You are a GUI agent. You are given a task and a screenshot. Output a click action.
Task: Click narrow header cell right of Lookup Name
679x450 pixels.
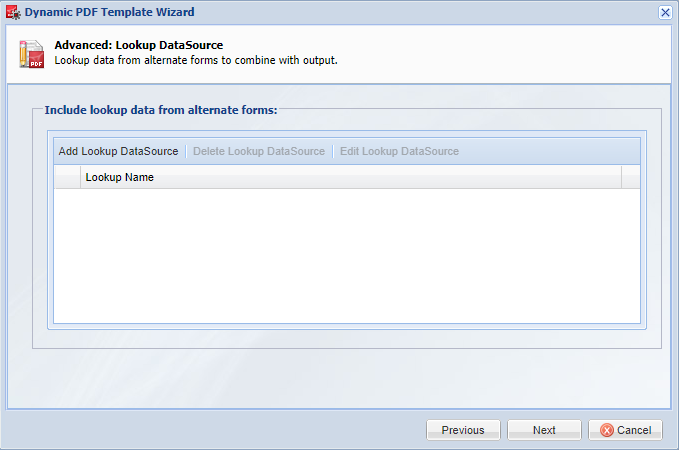(630, 177)
